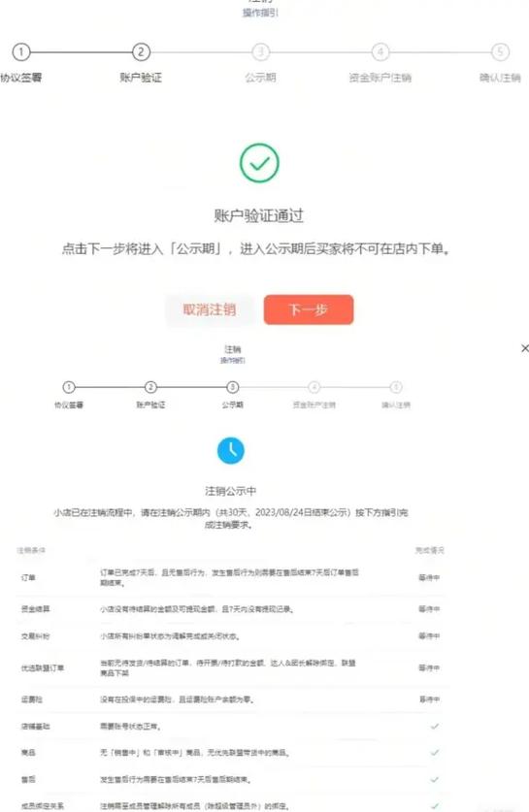Image resolution: width=529 pixels, height=812 pixels.
Task: Click the 2023/08/24 publicity period notice text
Action: pos(231,518)
